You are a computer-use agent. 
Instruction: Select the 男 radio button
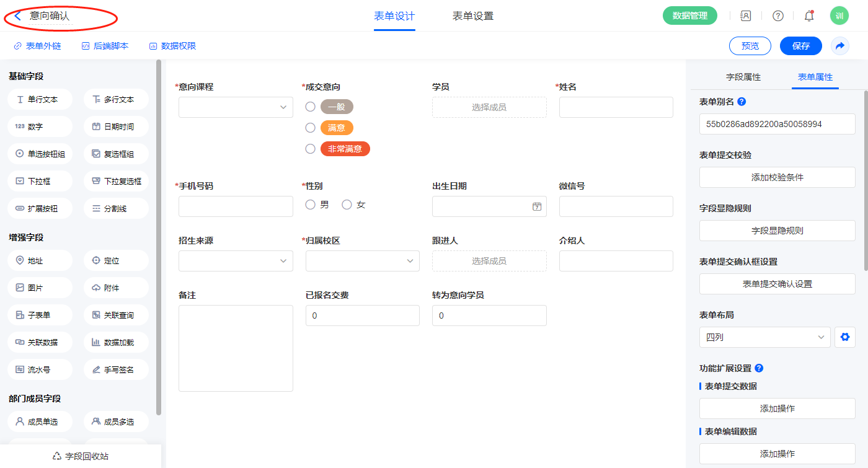click(311, 205)
